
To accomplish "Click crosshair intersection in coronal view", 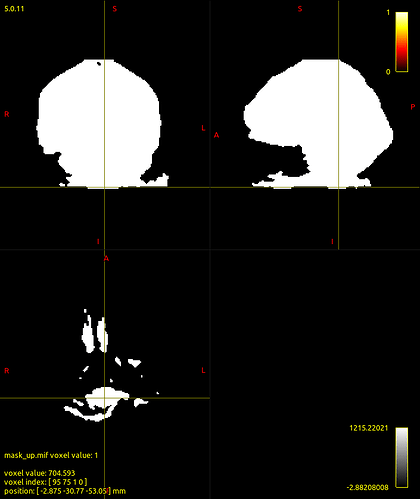I will [x=104, y=187].
